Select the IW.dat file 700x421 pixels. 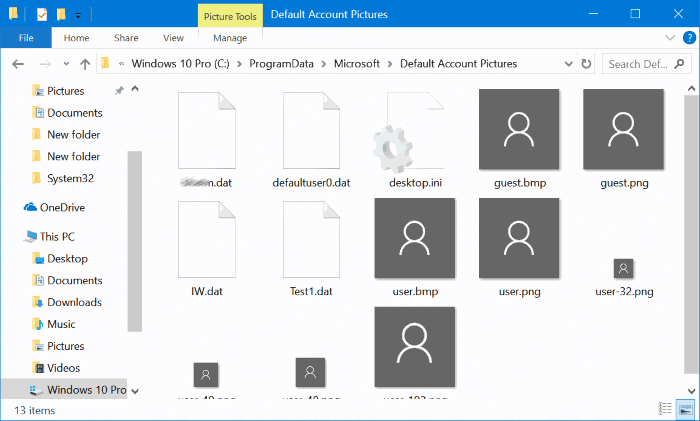pyautogui.click(x=207, y=249)
